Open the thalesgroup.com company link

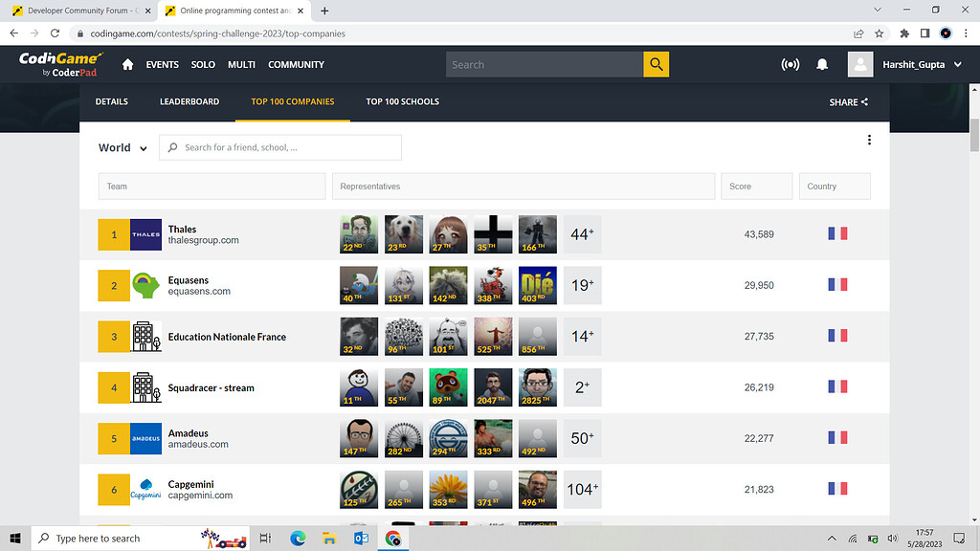click(202, 240)
